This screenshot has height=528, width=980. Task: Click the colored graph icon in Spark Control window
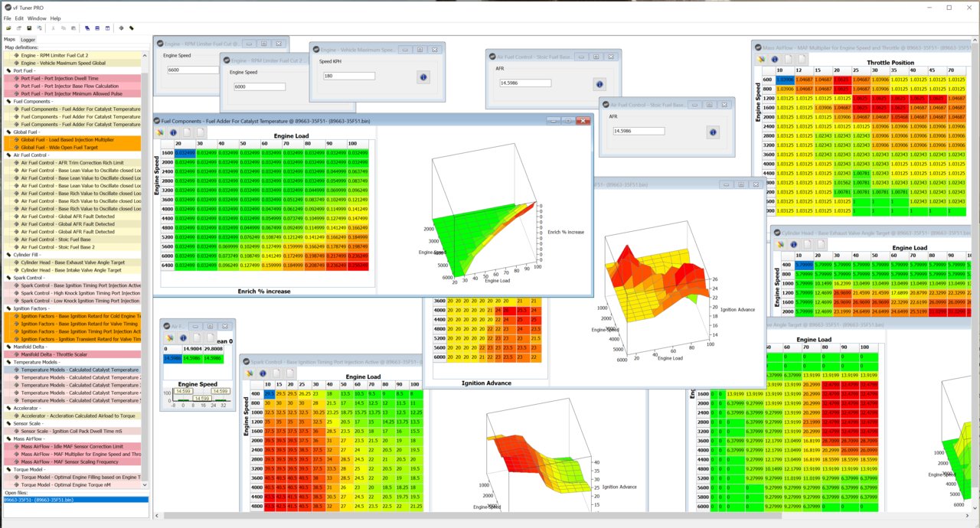(x=249, y=373)
